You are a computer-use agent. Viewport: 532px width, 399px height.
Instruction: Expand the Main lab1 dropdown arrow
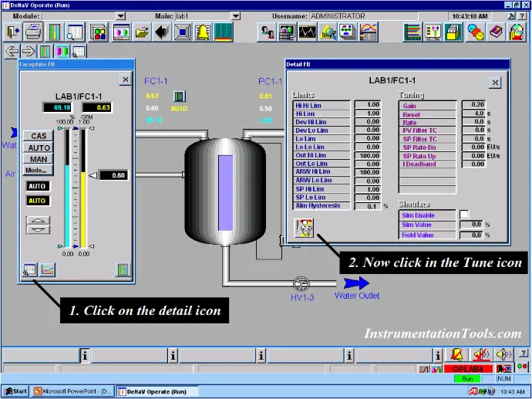pos(236,16)
